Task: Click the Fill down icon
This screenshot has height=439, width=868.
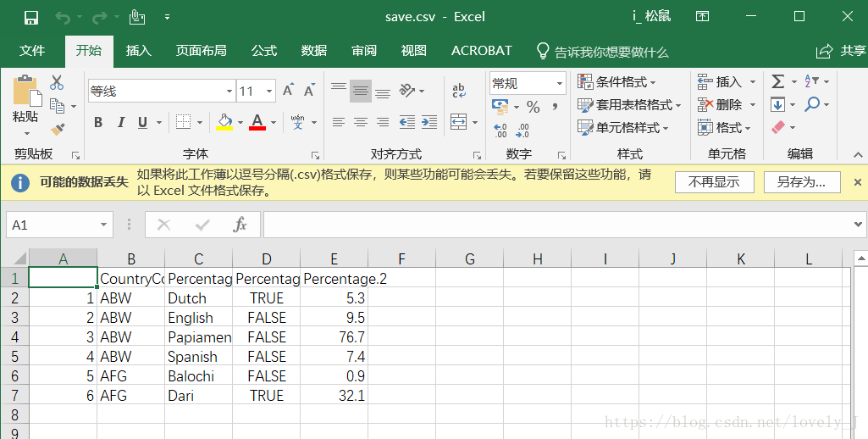Action: (777, 104)
